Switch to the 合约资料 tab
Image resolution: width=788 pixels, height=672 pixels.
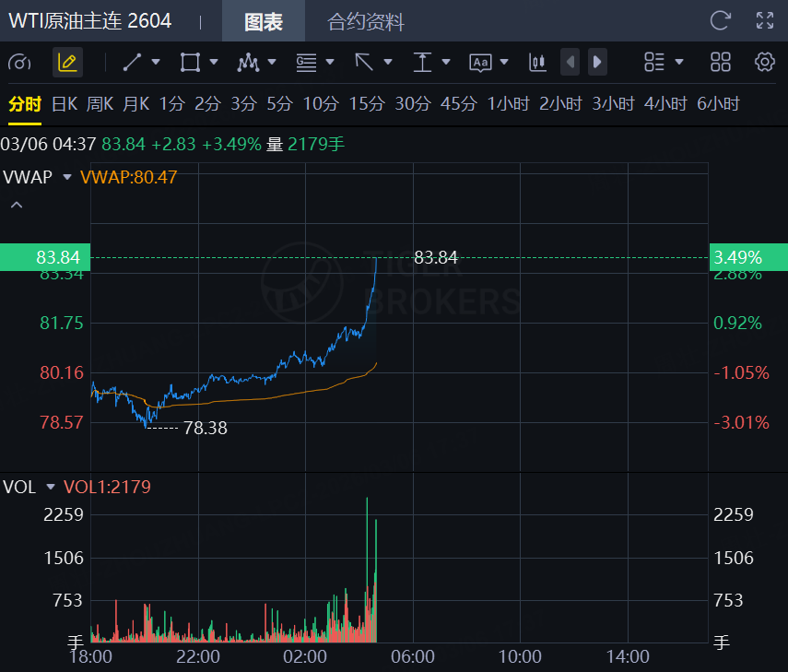[366, 22]
